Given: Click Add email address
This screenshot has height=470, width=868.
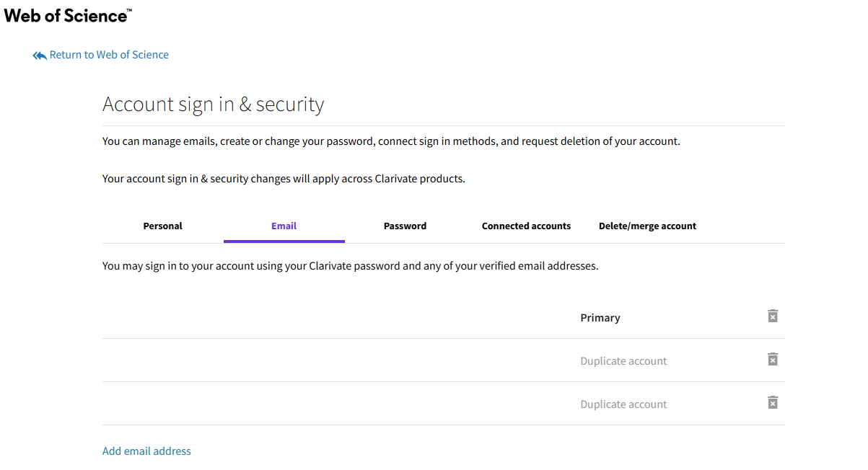Looking at the screenshot, I should (x=146, y=451).
